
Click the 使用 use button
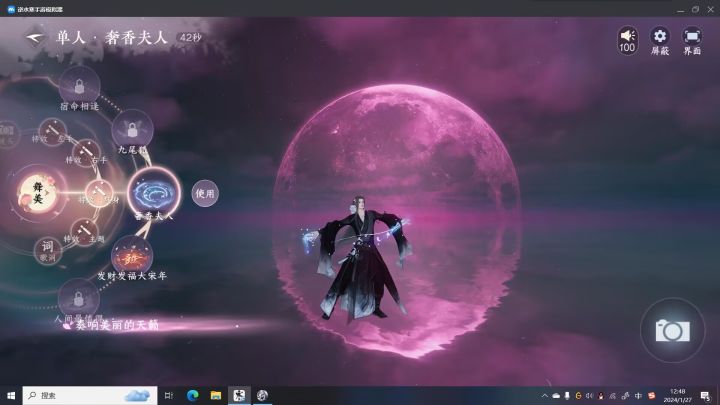pos(205,193)
